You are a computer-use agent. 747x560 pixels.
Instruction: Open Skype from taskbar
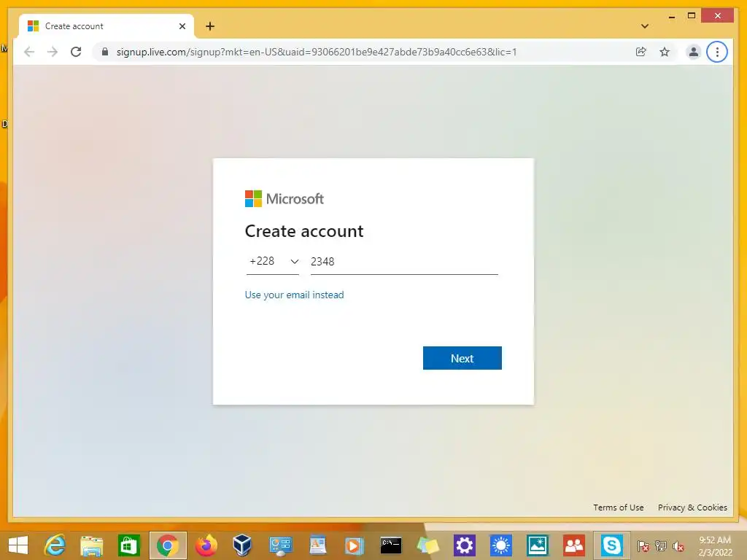[x=612, y=545]
